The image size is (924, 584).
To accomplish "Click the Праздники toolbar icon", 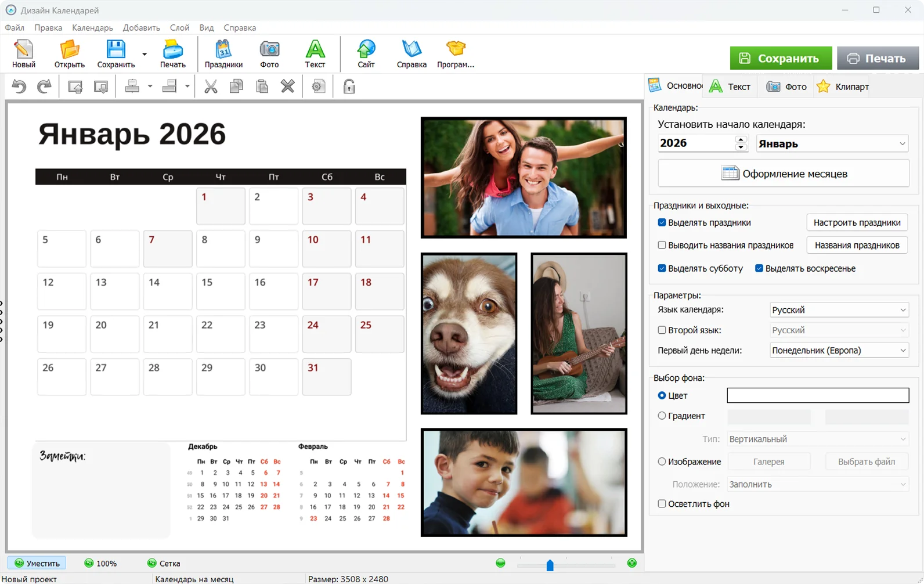I will click(x=223, y=54).
